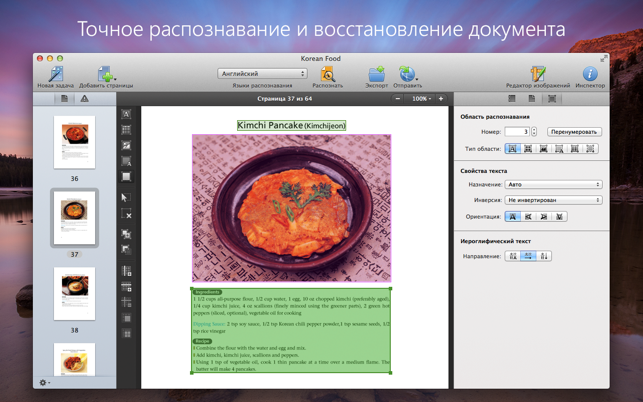Expand the Назначение dropdown set to Авто
643x402 pixels.
[553, 185]
